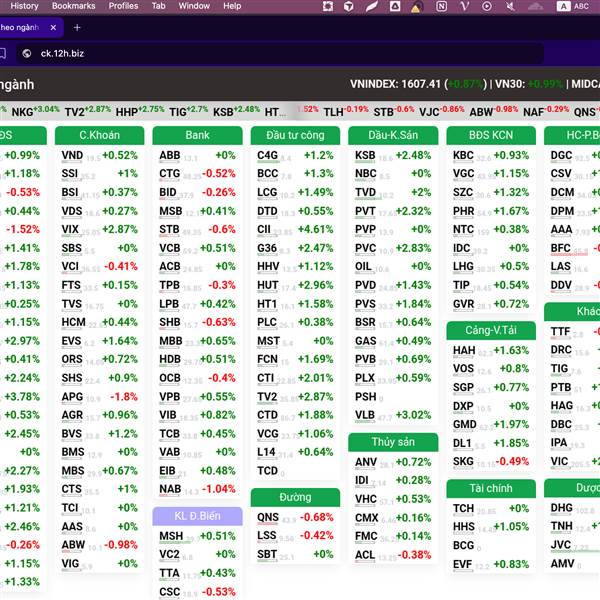Open the History menu
Screen dimensions: 600x600
click(24, 6)
